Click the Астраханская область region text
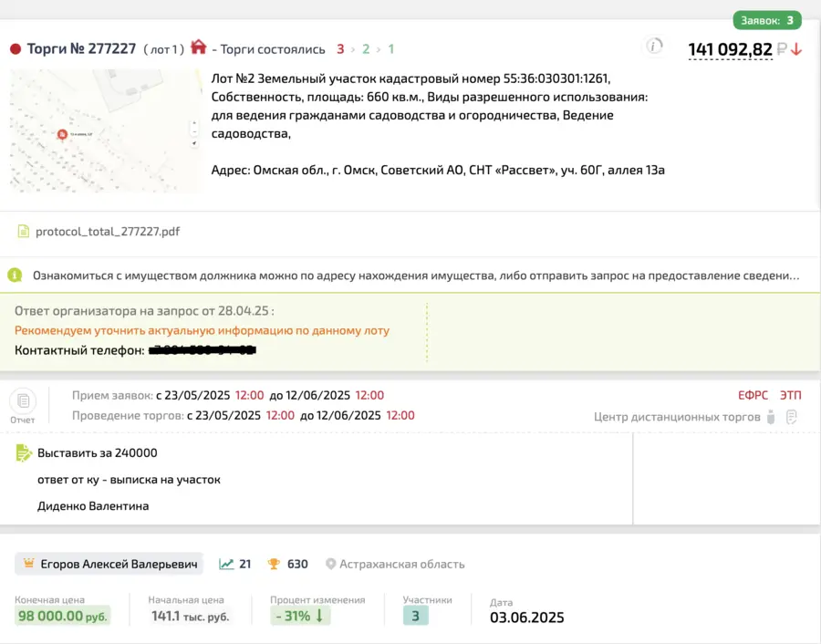This screenshot has height=644, width=821. pyautogui.click(x=402, y=564)
